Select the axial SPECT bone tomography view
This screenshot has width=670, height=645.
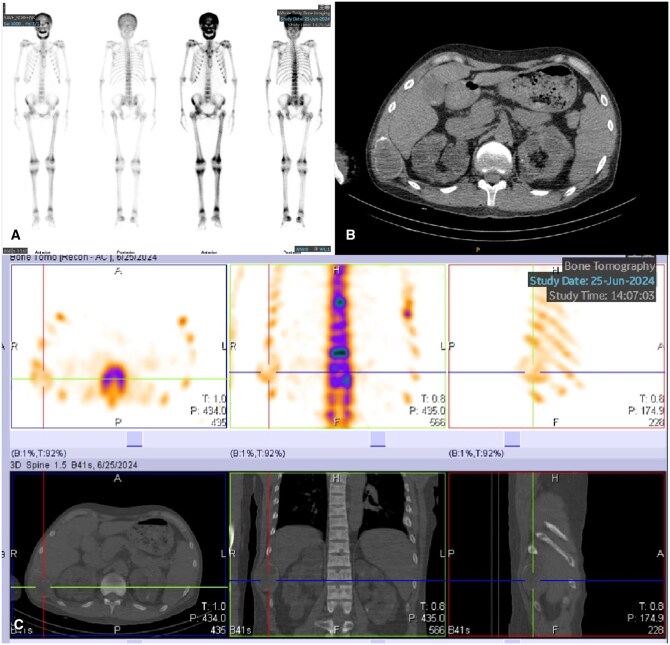(119, 346)
